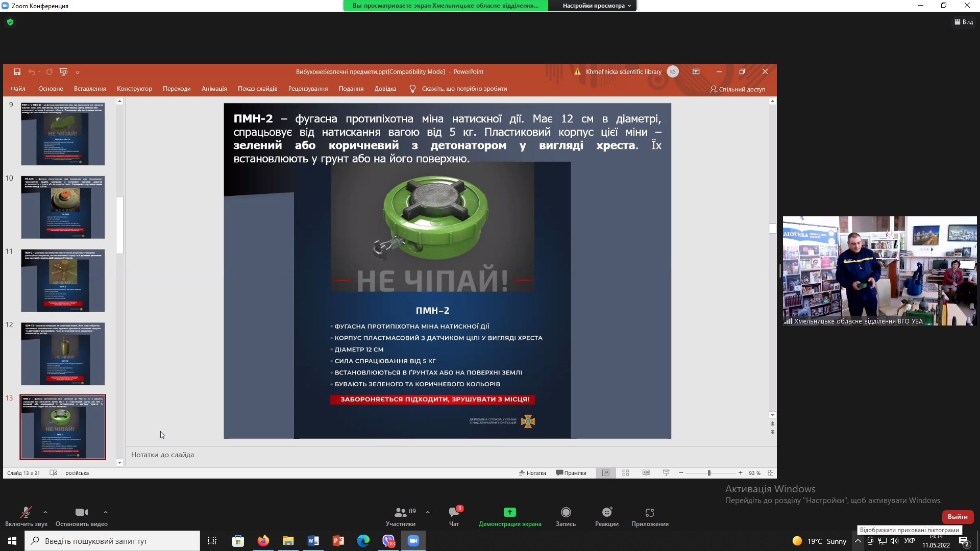Click the red Выйти leave button
980x551 pixels.
(957, 517)
